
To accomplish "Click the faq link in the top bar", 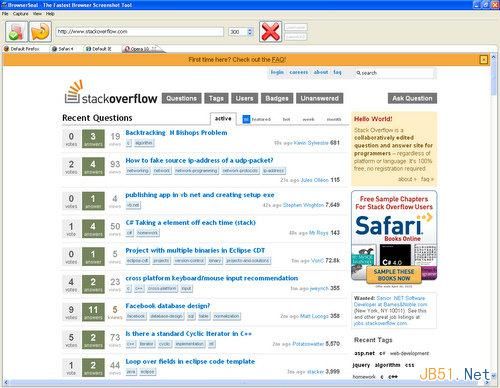I will pyautogui.click(x=337, y=72).
